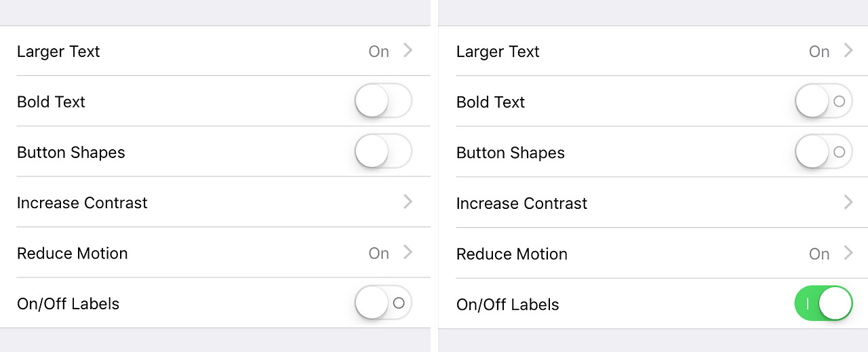Open Larger Text chevron in right panel
The image size is (868, 352).
tap(848, 50)
